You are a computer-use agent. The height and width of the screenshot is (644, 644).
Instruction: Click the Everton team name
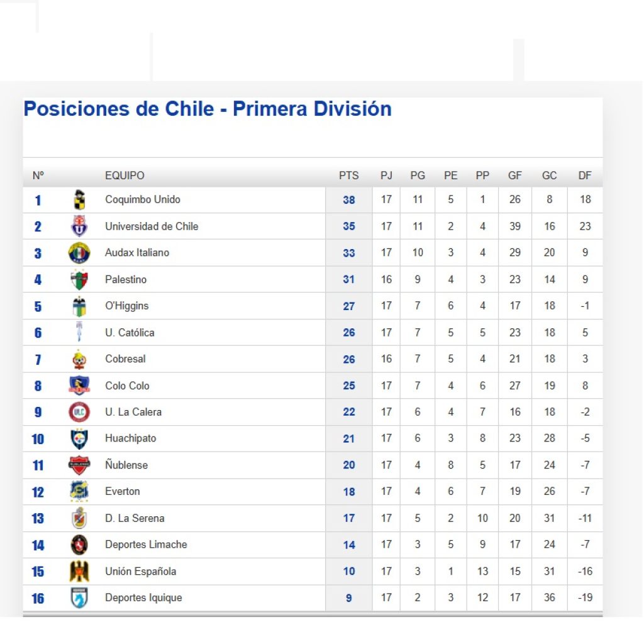[x=123, y=492]
